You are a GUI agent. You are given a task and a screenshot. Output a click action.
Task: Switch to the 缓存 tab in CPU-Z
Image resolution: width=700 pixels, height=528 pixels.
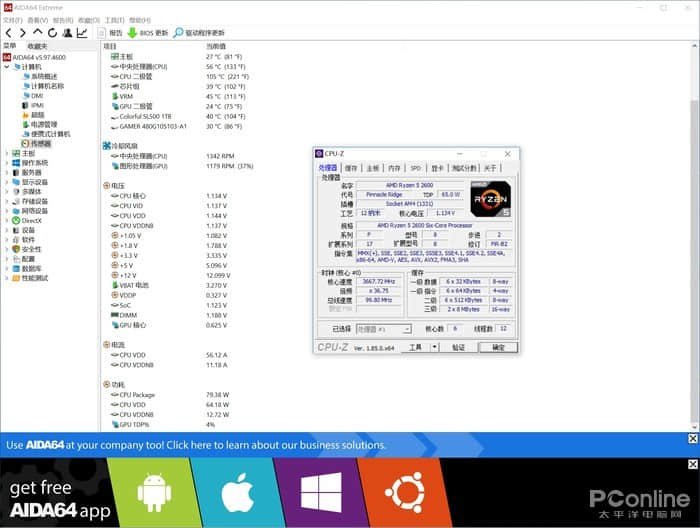[351, 168]
